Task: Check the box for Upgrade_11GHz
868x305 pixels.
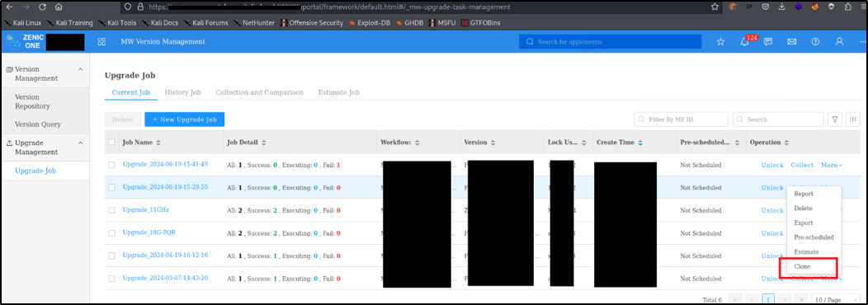Action: 112,210
